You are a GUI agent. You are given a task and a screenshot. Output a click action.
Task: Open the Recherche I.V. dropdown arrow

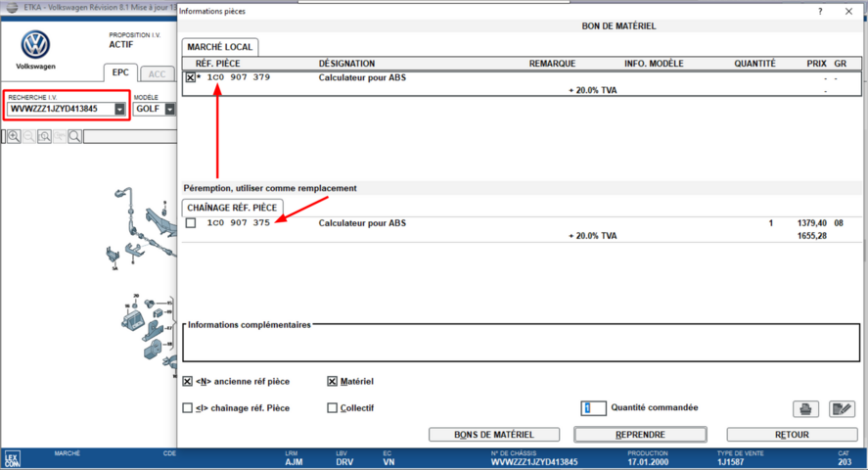(x=119, y=109)
